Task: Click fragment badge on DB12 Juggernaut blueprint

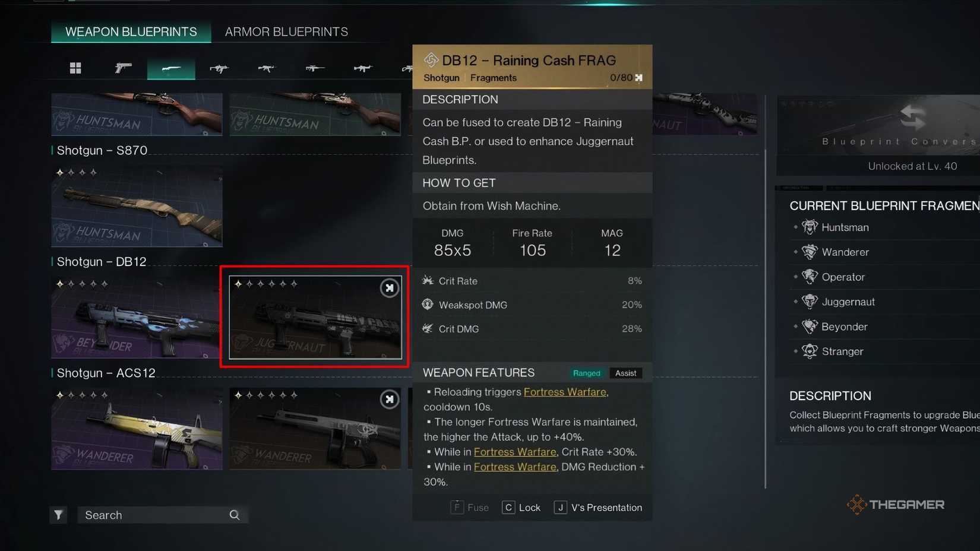Action: 390,288
